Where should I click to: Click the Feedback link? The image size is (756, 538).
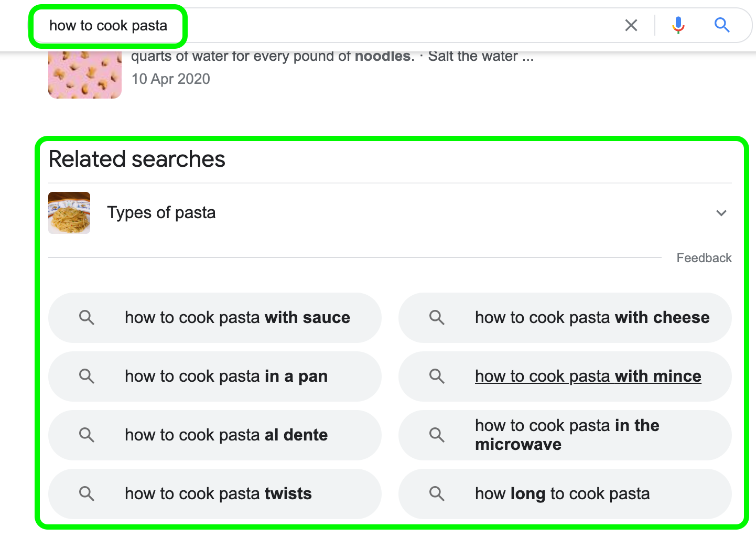704,258
